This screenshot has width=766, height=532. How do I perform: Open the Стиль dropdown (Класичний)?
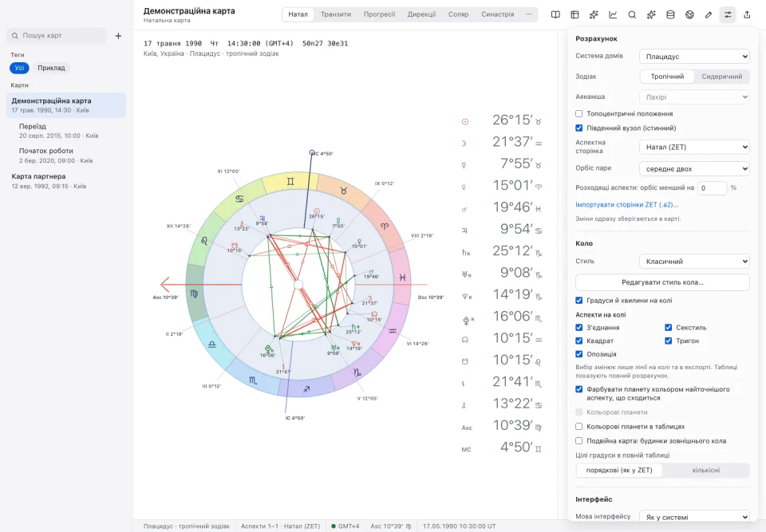(x=694, y=262)
